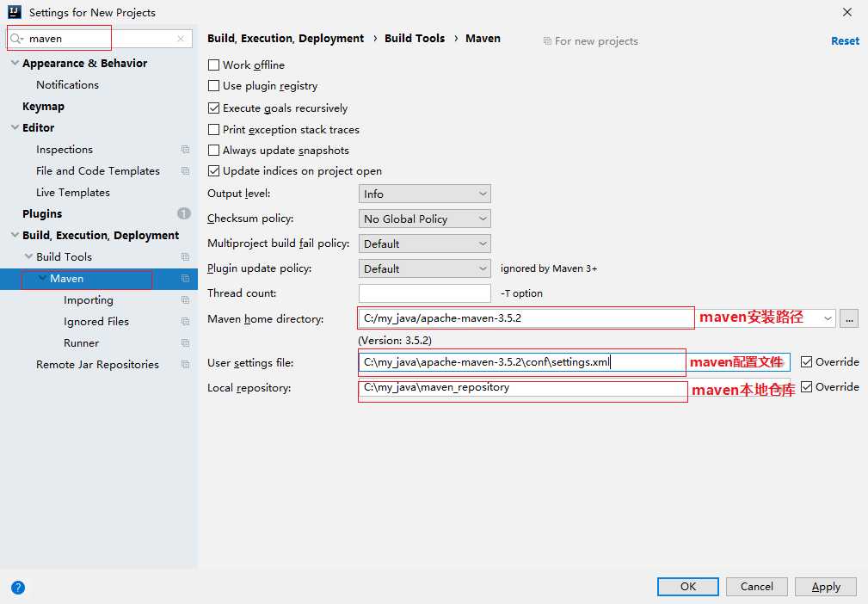Open the Checksum policy dropdown
This screenshot has width=868, height=604.
425,219
